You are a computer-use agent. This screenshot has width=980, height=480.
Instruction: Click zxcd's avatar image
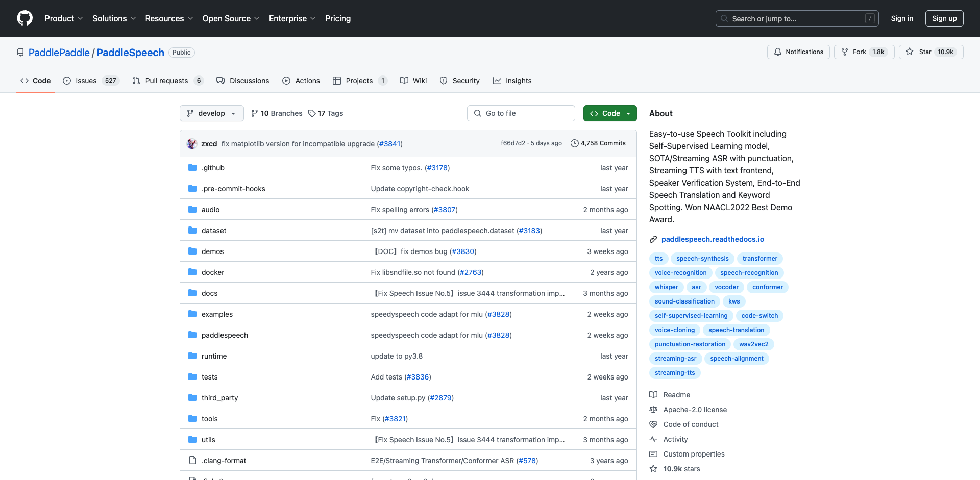192,144
